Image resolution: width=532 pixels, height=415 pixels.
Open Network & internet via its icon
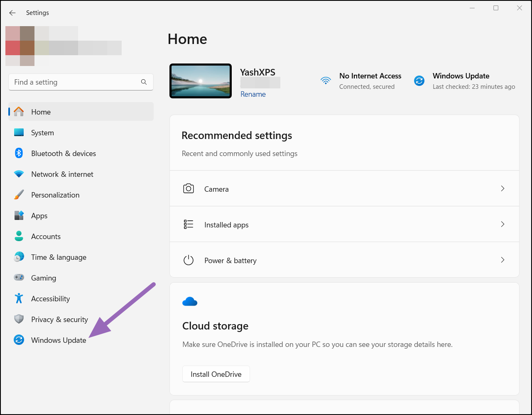click(x=19, y=174)
